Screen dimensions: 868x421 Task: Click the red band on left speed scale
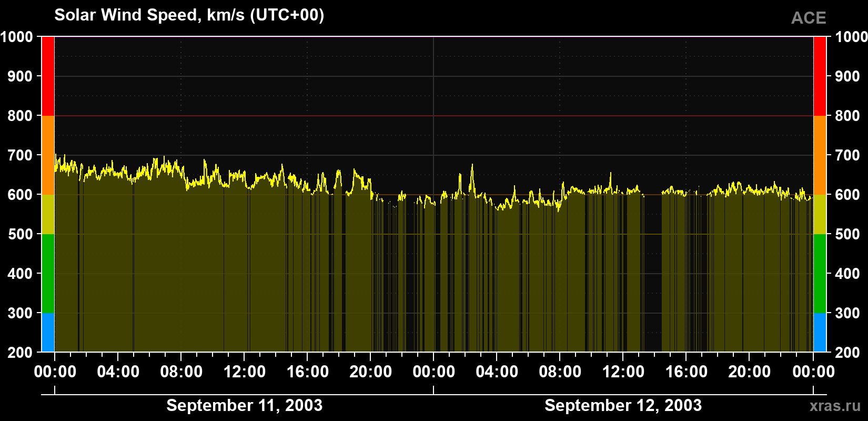(48, 76)
